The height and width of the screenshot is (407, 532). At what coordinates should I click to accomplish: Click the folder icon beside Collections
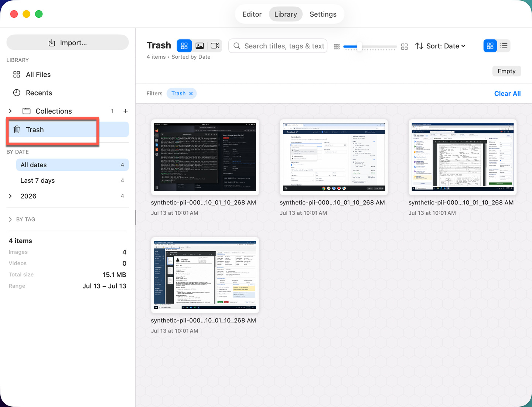(x=27, y=111)
